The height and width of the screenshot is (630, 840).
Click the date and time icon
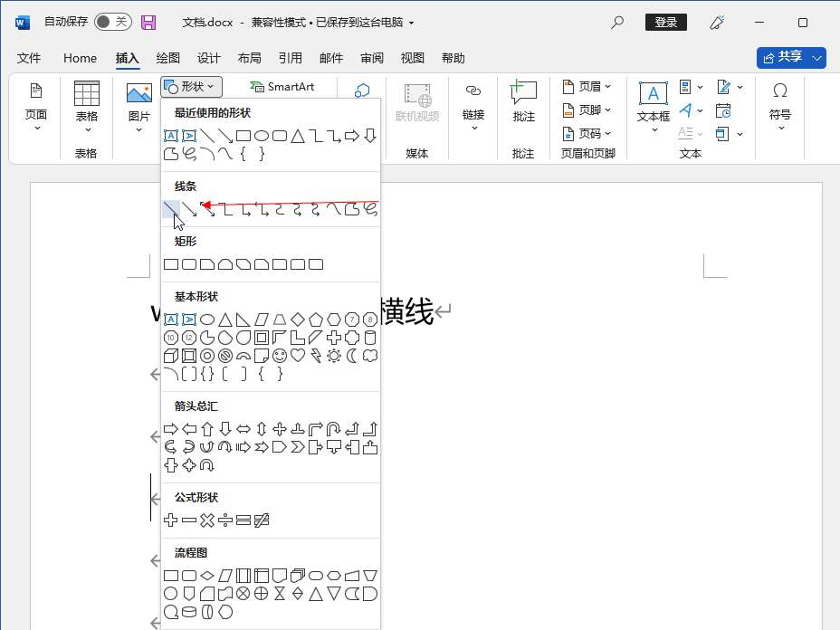[x=723, y=110]
